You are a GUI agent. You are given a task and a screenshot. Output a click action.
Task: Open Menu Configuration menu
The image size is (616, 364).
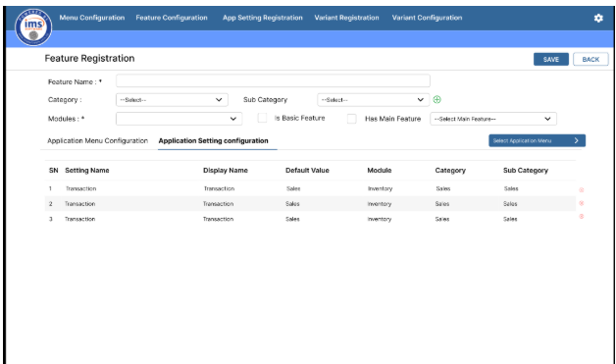pyautogui.click(x=92, y=18)
